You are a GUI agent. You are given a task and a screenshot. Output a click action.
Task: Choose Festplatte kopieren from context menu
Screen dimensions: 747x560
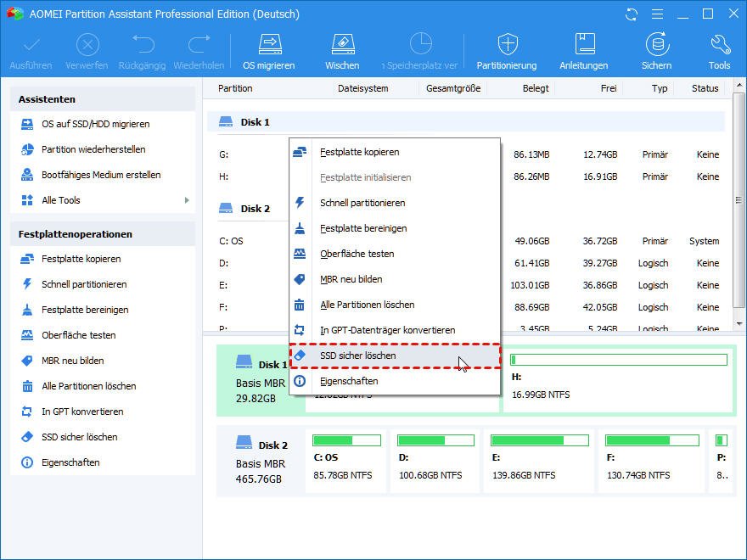395,153
